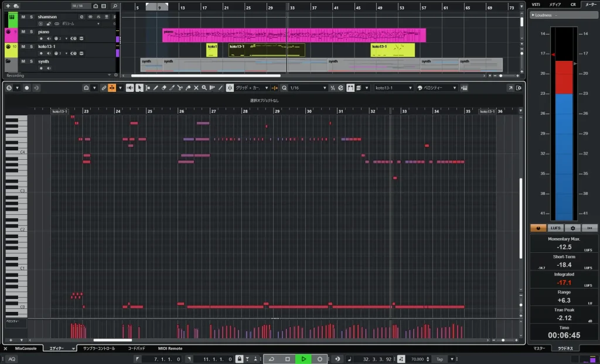600x364 pixels.
Task: Open loudness meter settings gear
Action: click(x=572, y=228)
